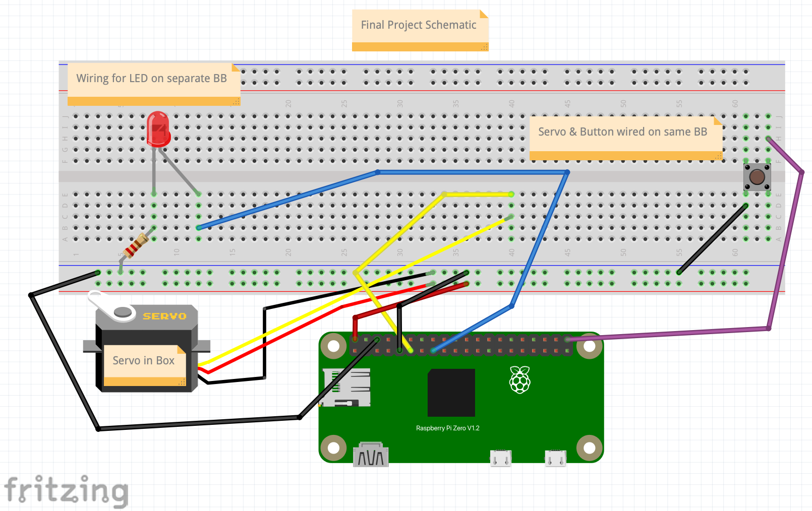Click the Raspberry Pi logo
This screenshot has height=511, width=812.
(520, 379)
